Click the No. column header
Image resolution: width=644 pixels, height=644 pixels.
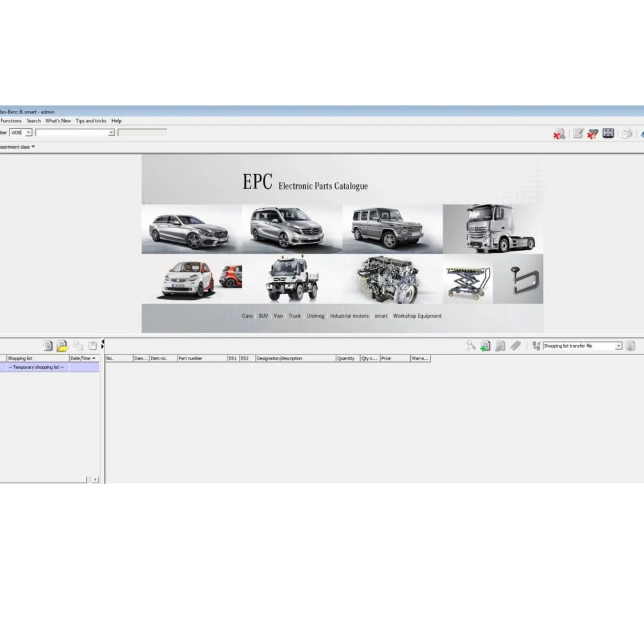(119, 358)
